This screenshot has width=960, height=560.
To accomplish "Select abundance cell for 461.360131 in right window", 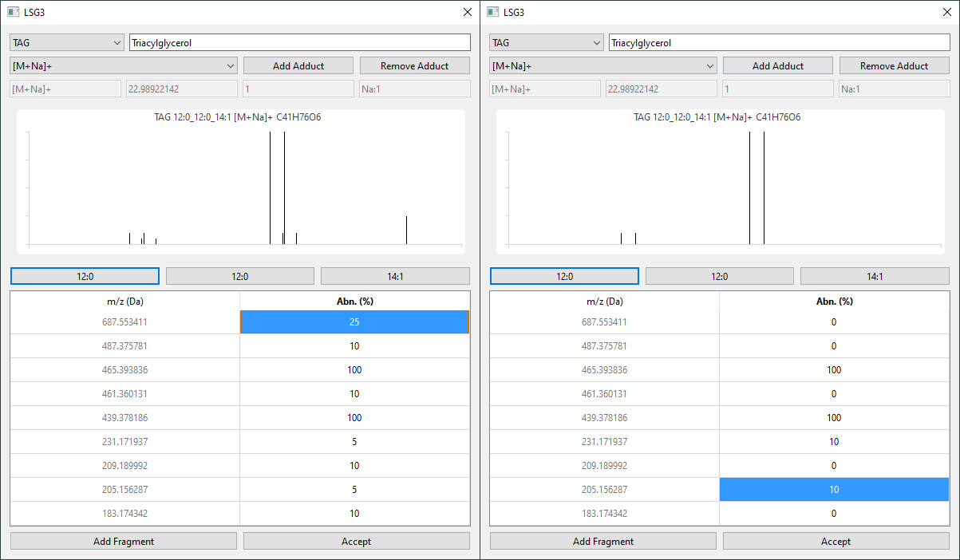I will [x=834, y=393].
